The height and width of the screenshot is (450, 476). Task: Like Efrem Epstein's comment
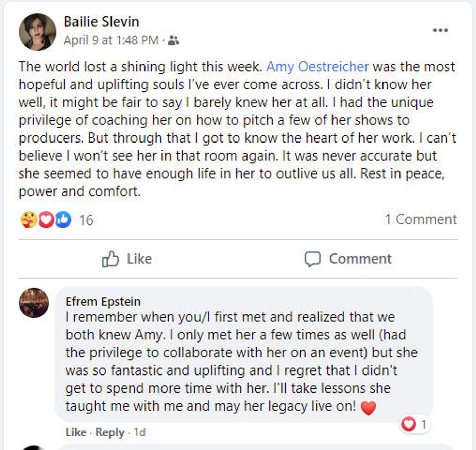[x=75, y=432]
